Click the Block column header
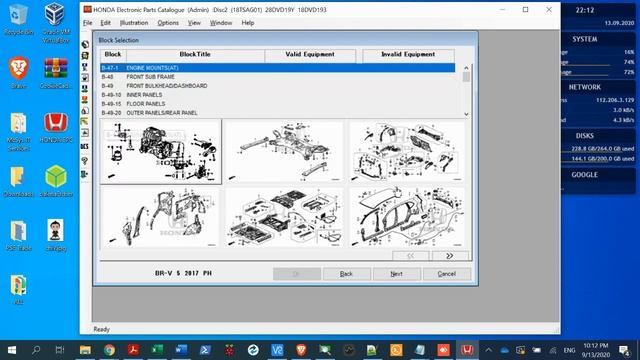The width and height of the screenshot is (640, 360). tap(113, 56)
